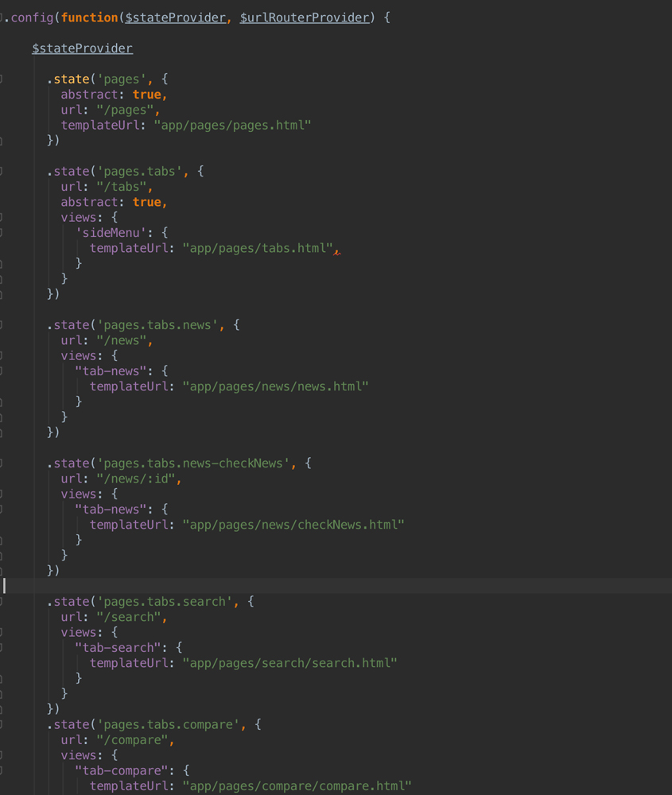Fold the 'pages.tabs' state block

tap(2, 172)
